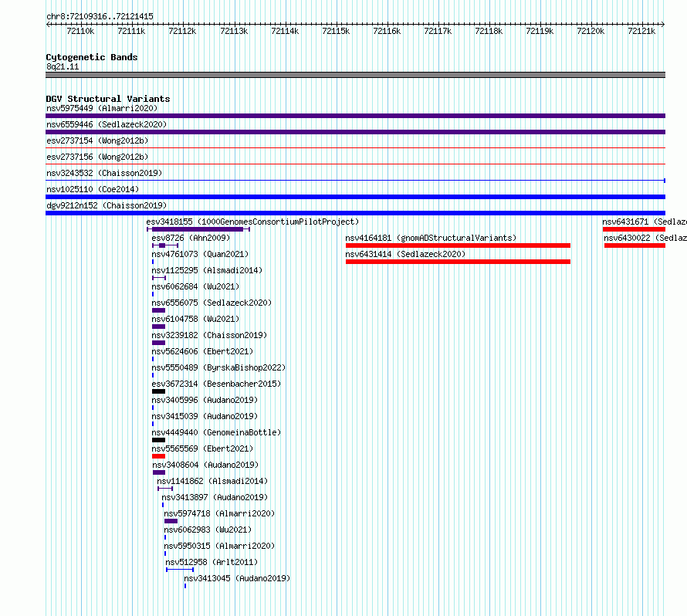Select esv2737156 (Wong2012b) label
Viewport: 687px width, 616px height.
[x=97, y=157]
